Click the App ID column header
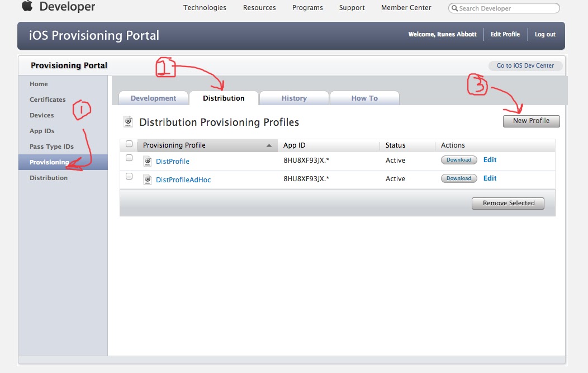The width and height of the screenshot is (588, 373). click(295, 145)
